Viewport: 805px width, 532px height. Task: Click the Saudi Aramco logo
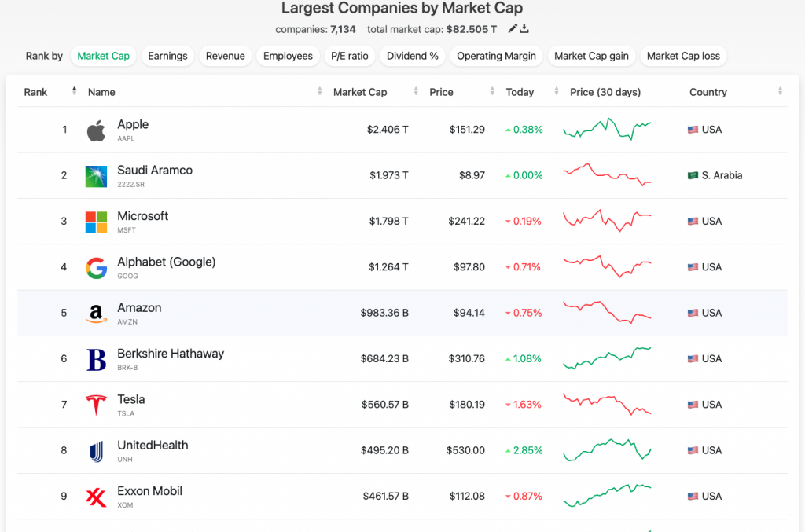click(x=96, y=176)
